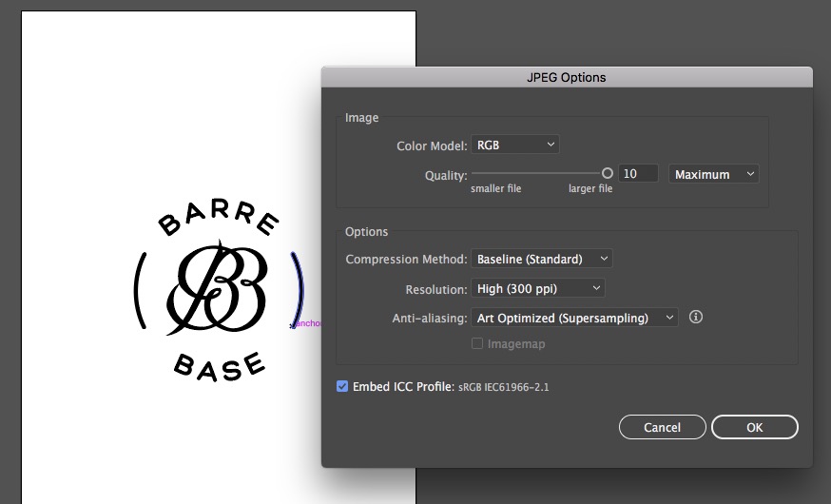Open the Anti-aliasing dropdown
Image resolution: width=831 pixels, height=504 pixels.
tap(574, 318)
